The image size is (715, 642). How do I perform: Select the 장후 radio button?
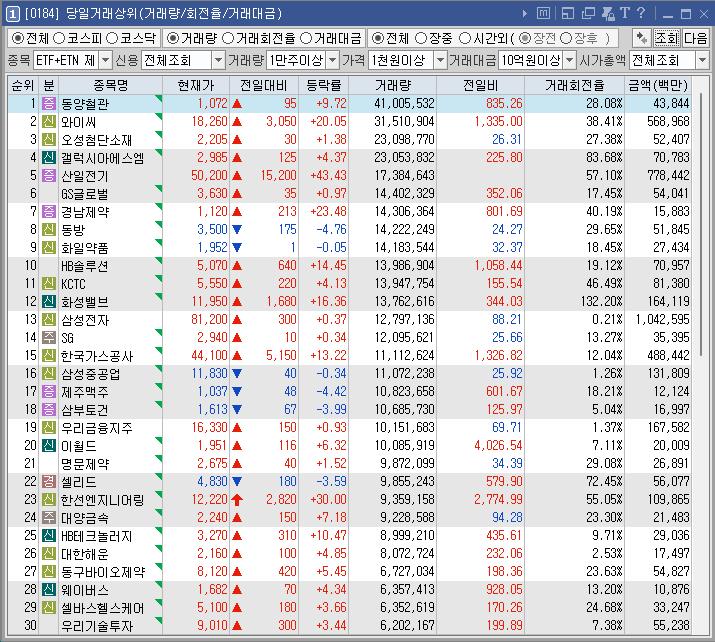[x=566, y=38]
